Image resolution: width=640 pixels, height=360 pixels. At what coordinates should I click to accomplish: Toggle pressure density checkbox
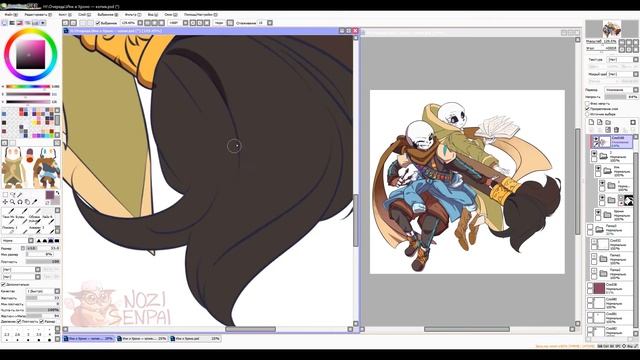click(x=19, y=322)
